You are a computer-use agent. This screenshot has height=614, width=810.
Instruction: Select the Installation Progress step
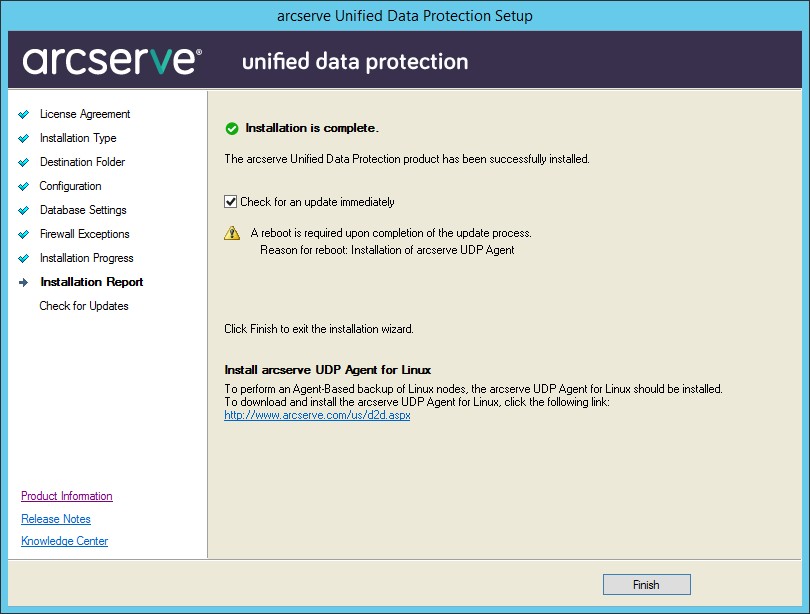87,258
